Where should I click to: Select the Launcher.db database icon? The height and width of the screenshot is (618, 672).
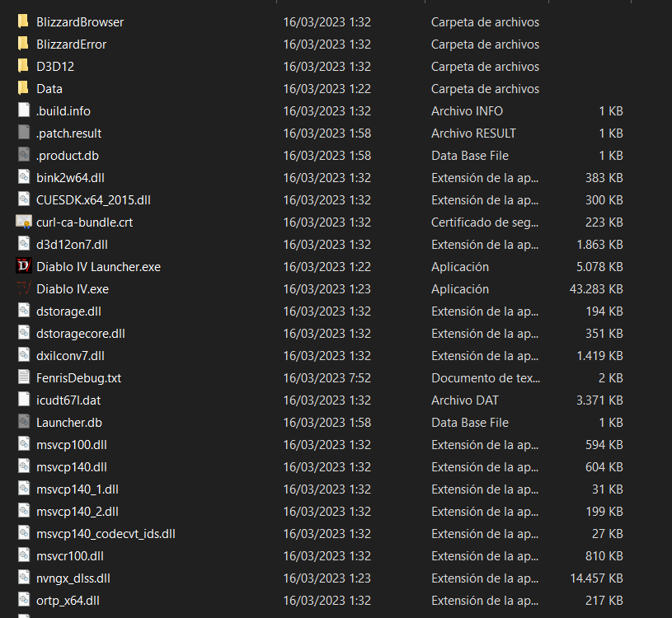pyautogui.click(x=24, y=422)
